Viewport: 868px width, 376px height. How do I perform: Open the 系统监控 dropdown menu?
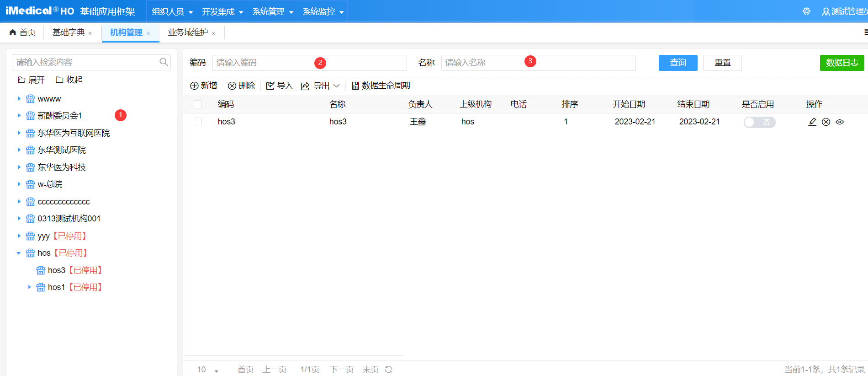323,11
